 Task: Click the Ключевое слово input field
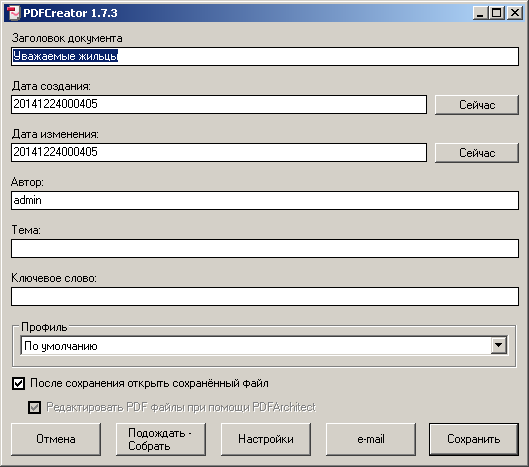pyautogui.click(x=265, y=296)
